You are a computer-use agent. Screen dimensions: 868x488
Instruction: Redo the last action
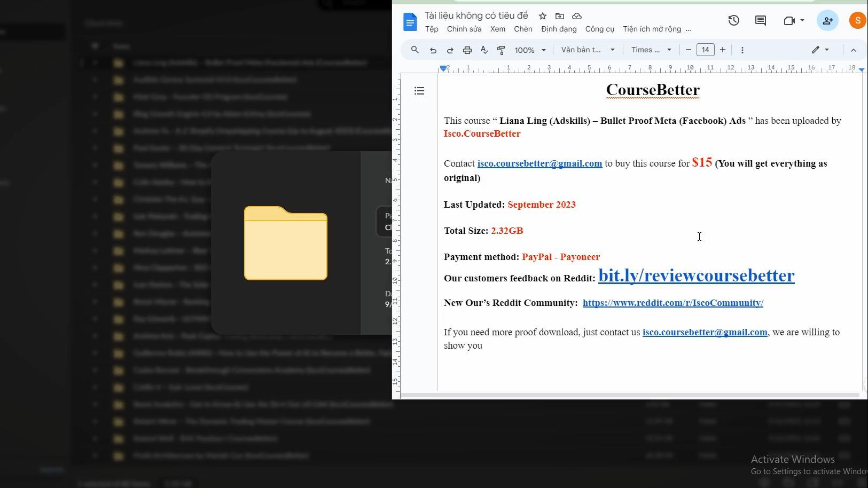click(x=450, y=50)
